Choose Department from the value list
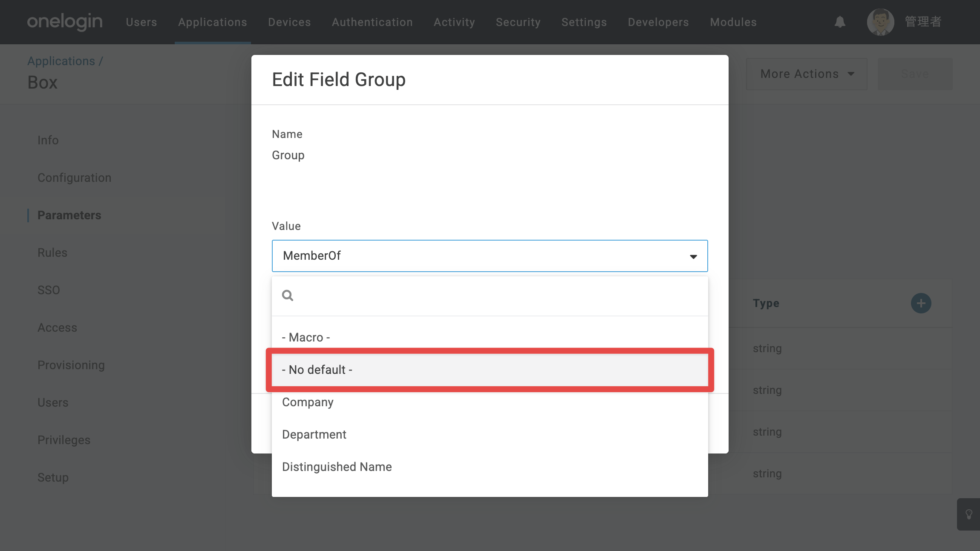This screenshot has width=980, height=551. click(x=490, y=434)
